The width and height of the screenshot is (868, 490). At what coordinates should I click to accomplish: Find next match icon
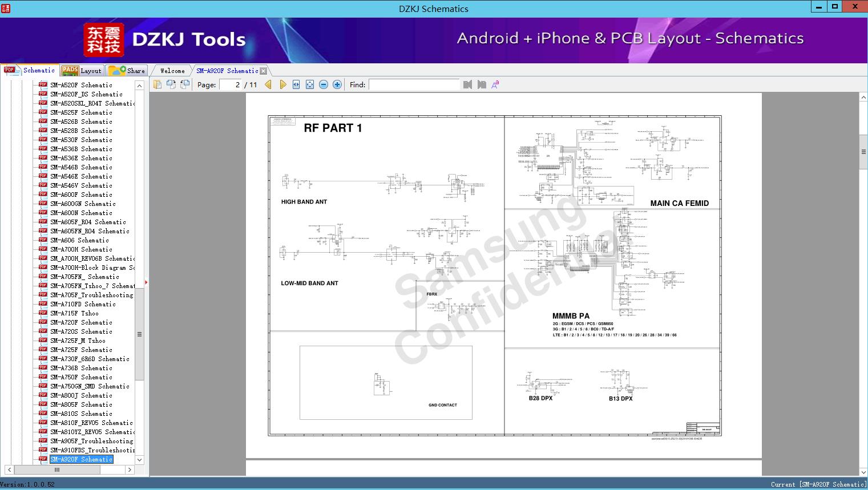(x=482, y=84)
